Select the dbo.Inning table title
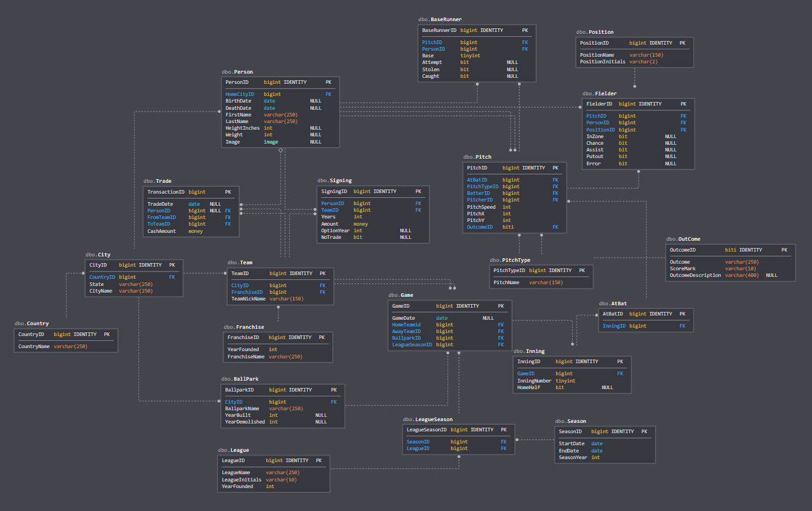 tap(529, 351)
